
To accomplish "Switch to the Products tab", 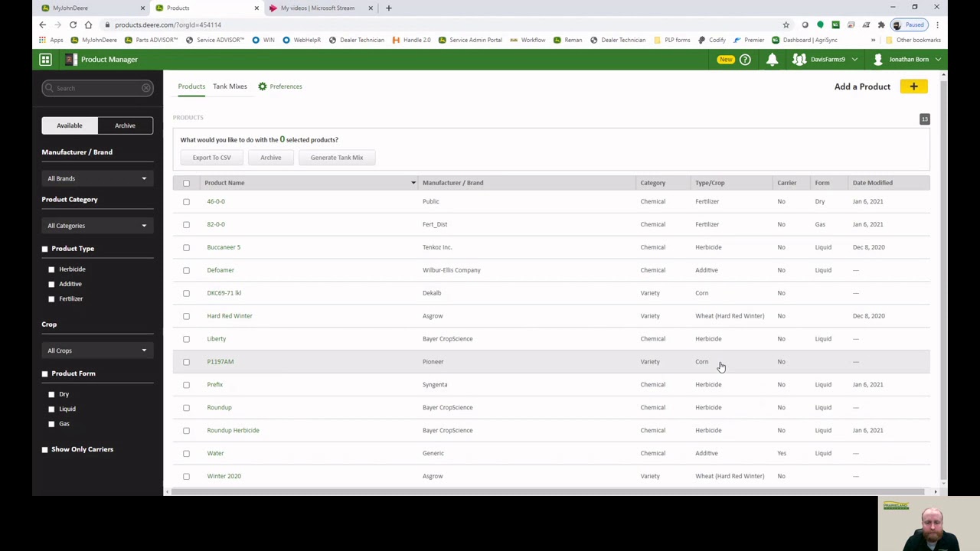I will (191, 86).
